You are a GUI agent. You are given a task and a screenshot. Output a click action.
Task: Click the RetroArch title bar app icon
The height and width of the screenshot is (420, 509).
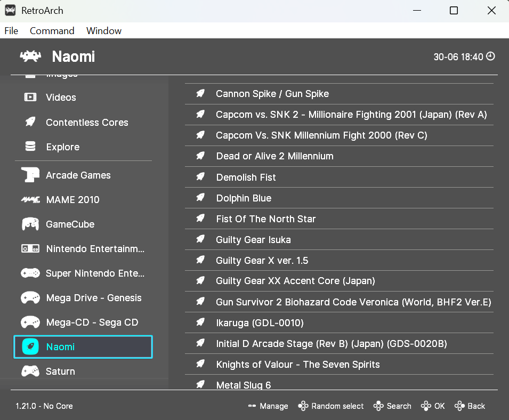(x=10, y=10)
